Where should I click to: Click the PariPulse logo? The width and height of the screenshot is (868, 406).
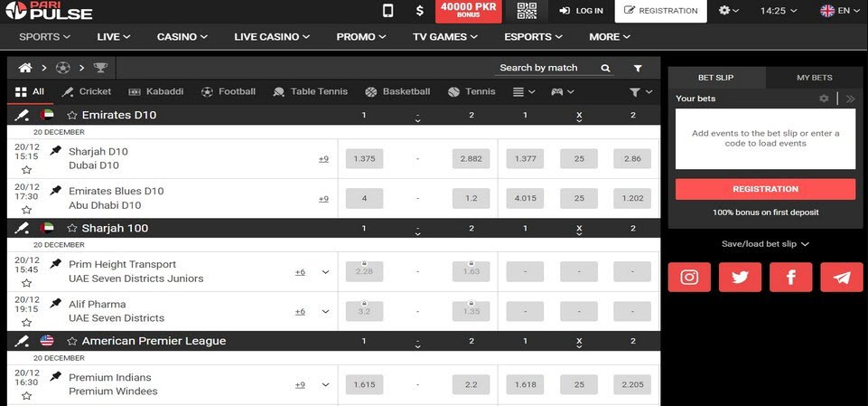[x=49, y=11]
